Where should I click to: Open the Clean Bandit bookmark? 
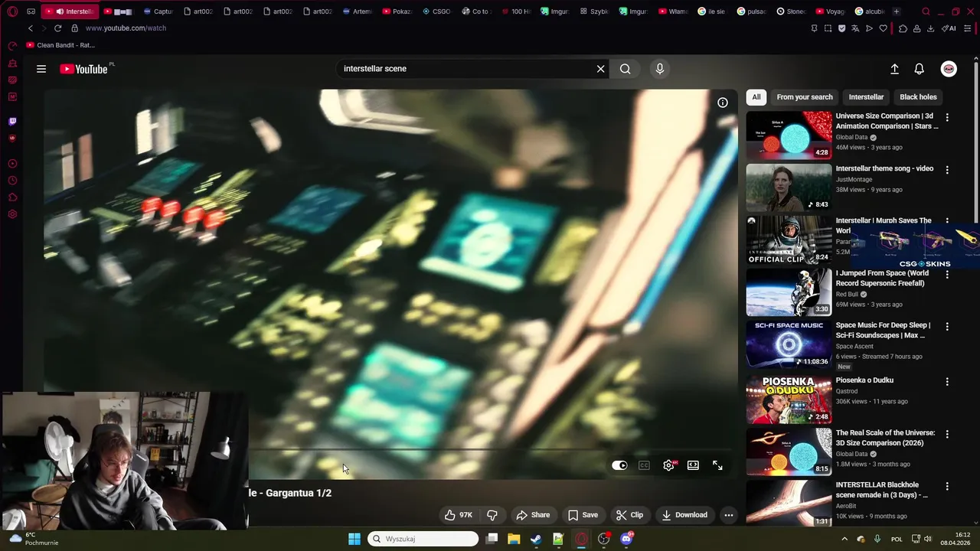pyautogui.click(x=60, y=45)
